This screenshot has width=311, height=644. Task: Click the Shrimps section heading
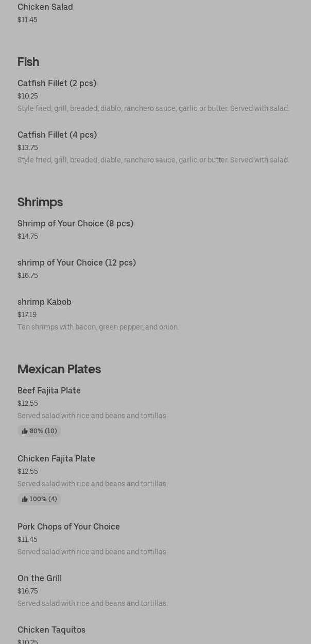click(x=40, y=202)
